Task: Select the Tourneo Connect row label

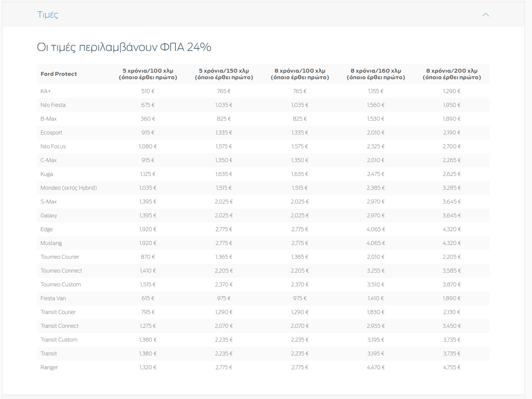Action: click(61, 271)
